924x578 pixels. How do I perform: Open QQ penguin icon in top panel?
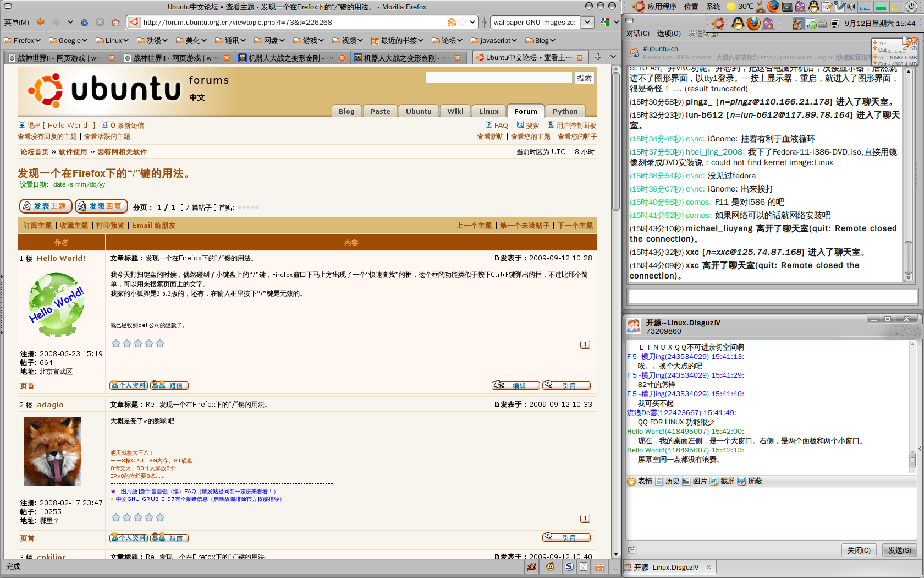(x=813, y=7)
